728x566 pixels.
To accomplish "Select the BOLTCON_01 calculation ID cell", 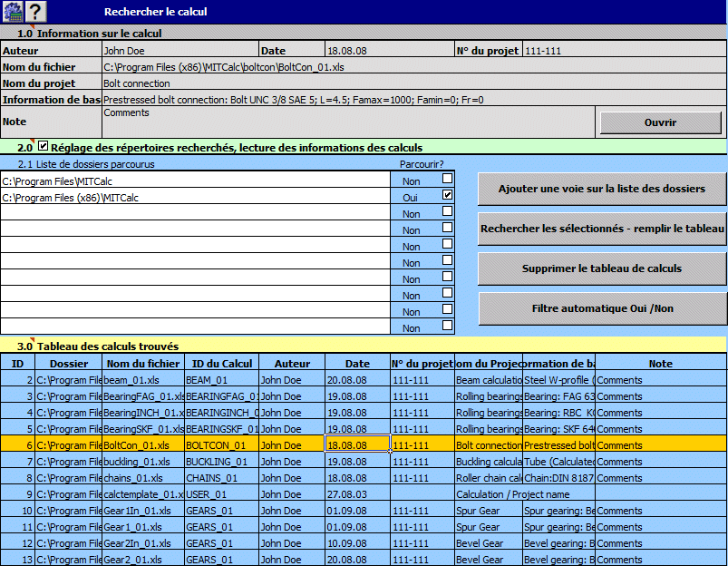I will coord(222,444).
